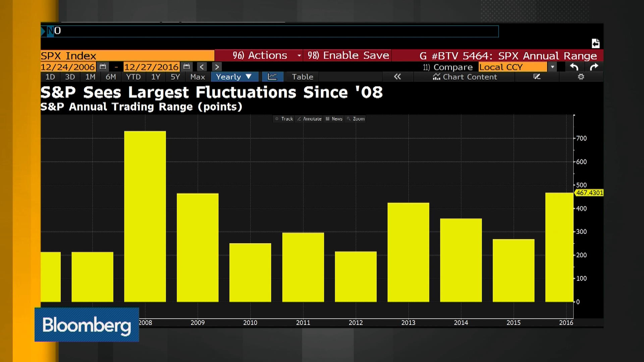Click the 98) Enable Save button
644x362 pixels.
coord(347,55)
